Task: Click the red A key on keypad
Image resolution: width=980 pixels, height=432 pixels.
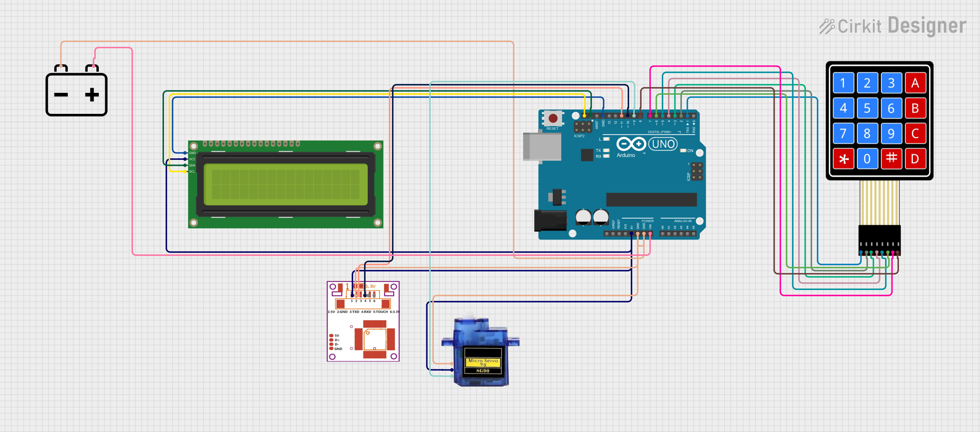Action: tap(915, 83)
